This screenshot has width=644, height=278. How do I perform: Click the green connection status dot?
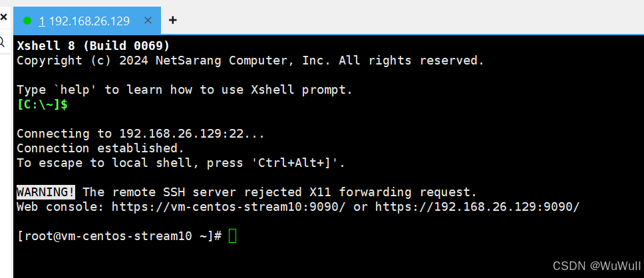(x=27, y=21)
